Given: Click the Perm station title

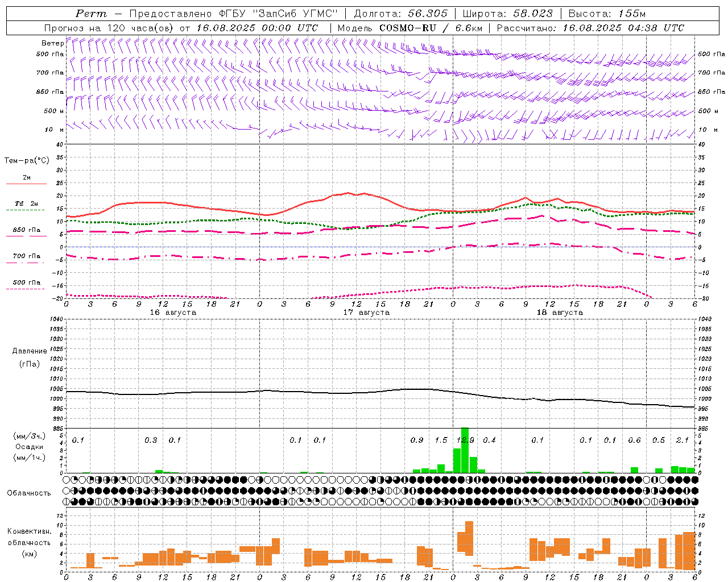Looking at the screenshot, I should point(91,14).
